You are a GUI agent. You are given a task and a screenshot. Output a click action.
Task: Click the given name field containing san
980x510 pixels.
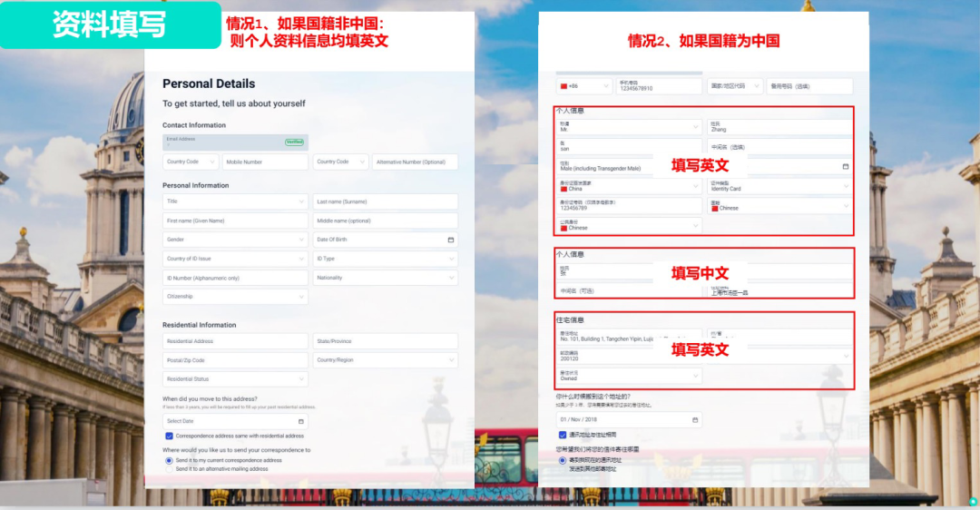629,146
